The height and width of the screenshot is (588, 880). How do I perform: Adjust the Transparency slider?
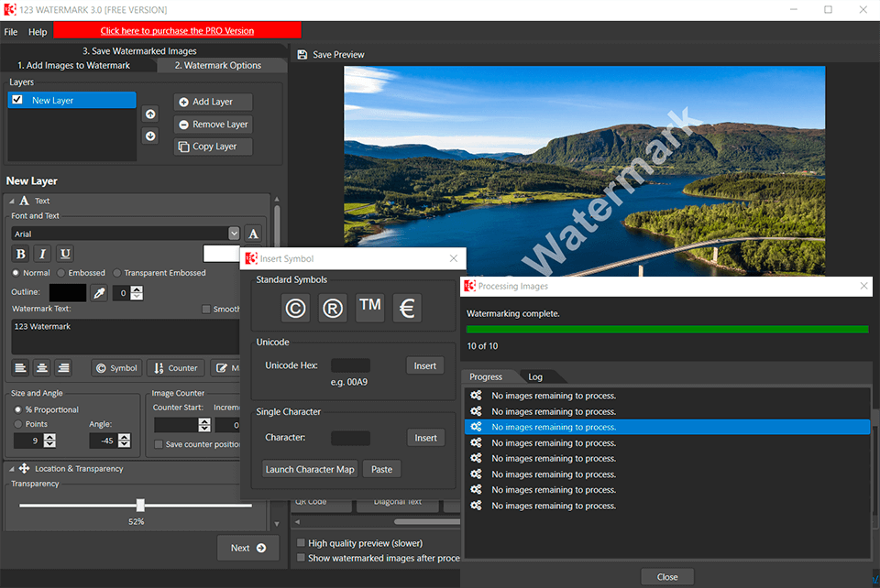click(139, 505)
